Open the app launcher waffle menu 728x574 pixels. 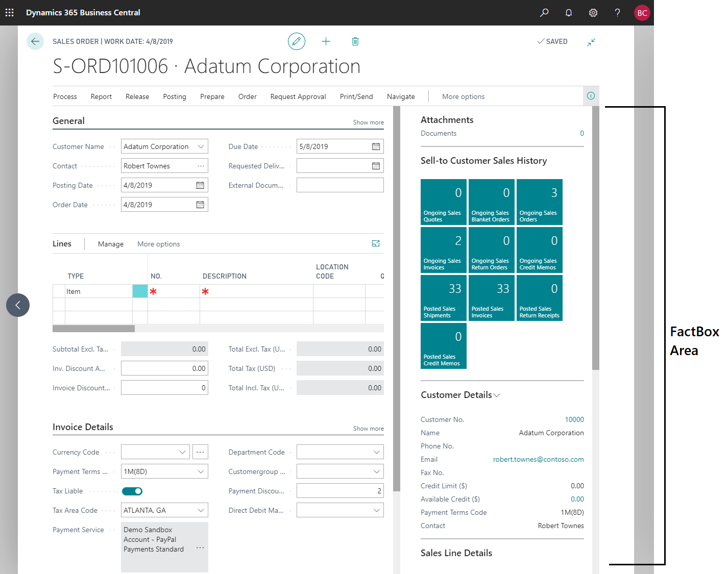tap(10, 12)
